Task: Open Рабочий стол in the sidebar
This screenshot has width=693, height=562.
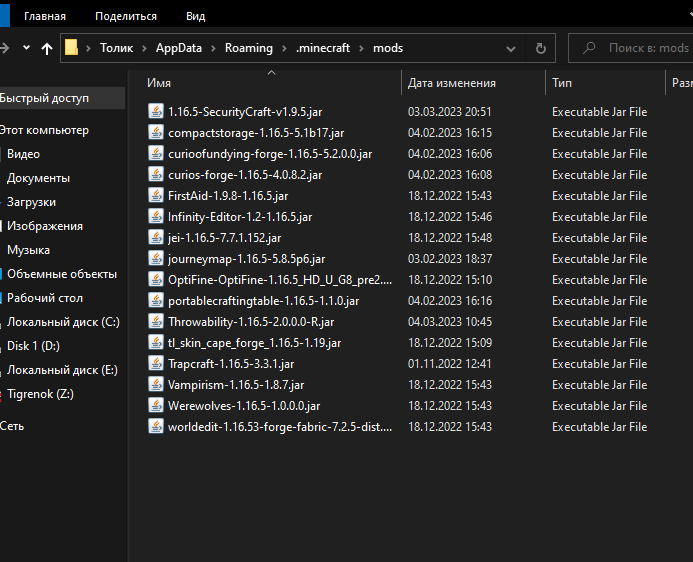Action: [x=45, y=298]
